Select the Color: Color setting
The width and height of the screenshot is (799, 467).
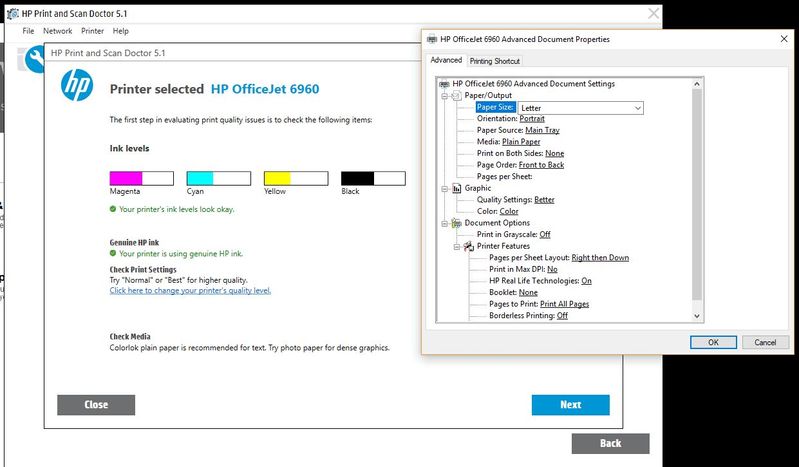pyautogui.click(x=497, y=212)
